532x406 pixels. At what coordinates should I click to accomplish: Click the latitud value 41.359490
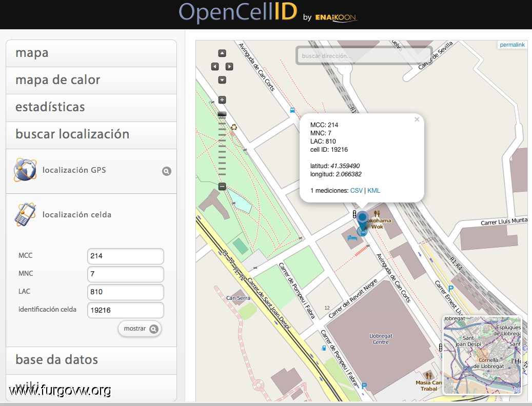coord(345,166)
